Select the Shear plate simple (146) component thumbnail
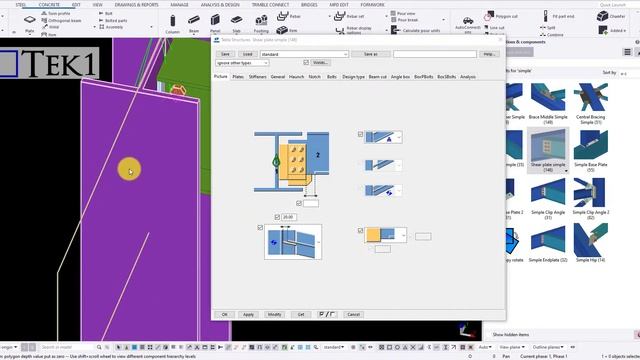The height and width of the screenshot is (360, 640). click(x=548, y=150)
